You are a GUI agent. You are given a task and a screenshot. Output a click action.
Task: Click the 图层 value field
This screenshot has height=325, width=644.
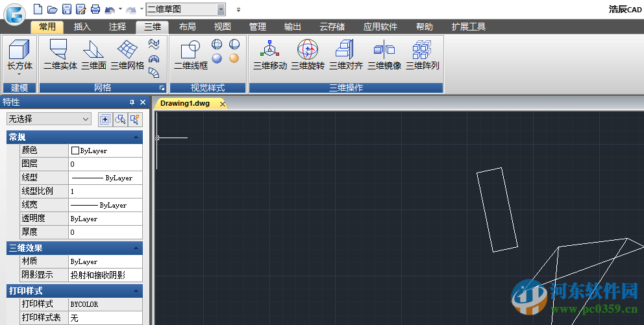[x=105, y=164]
